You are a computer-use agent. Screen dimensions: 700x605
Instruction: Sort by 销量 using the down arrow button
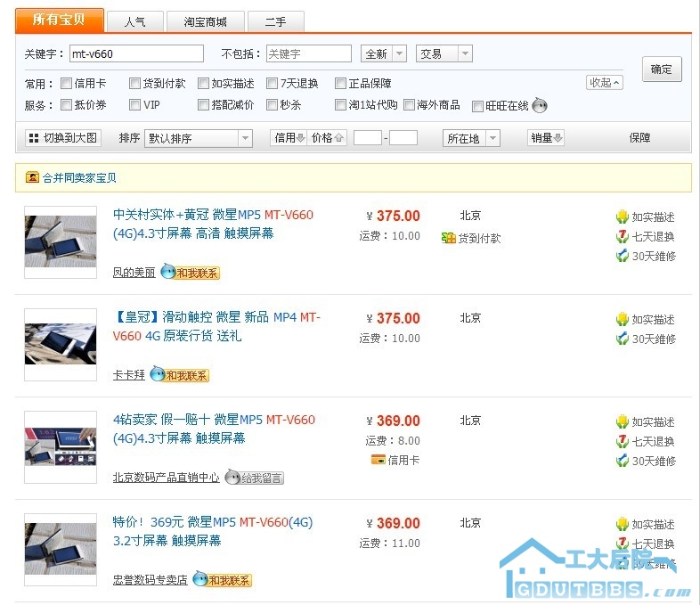click(546, 138)
